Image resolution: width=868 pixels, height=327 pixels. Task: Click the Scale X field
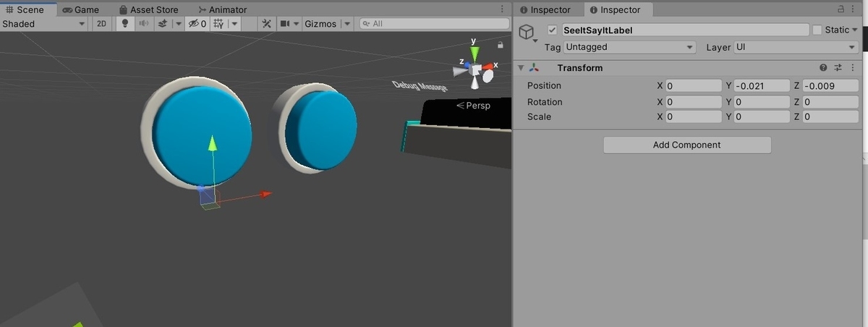pyautogui.click(x=693, y=116)
